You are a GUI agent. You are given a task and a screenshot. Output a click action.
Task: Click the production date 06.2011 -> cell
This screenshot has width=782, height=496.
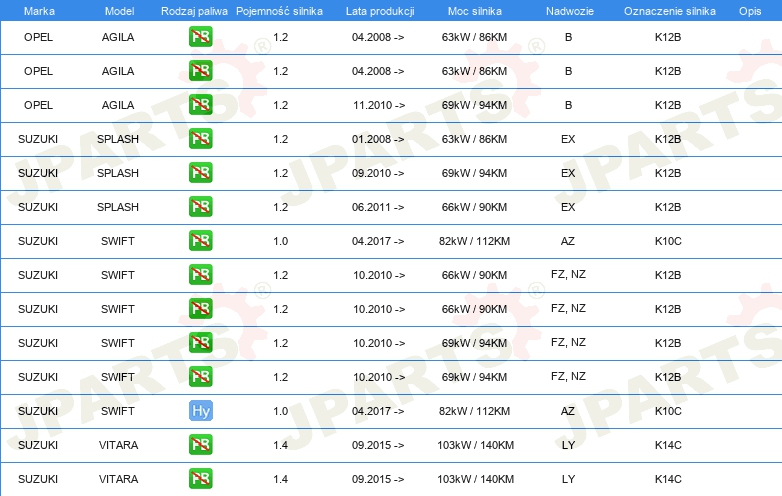click(378, 207)
